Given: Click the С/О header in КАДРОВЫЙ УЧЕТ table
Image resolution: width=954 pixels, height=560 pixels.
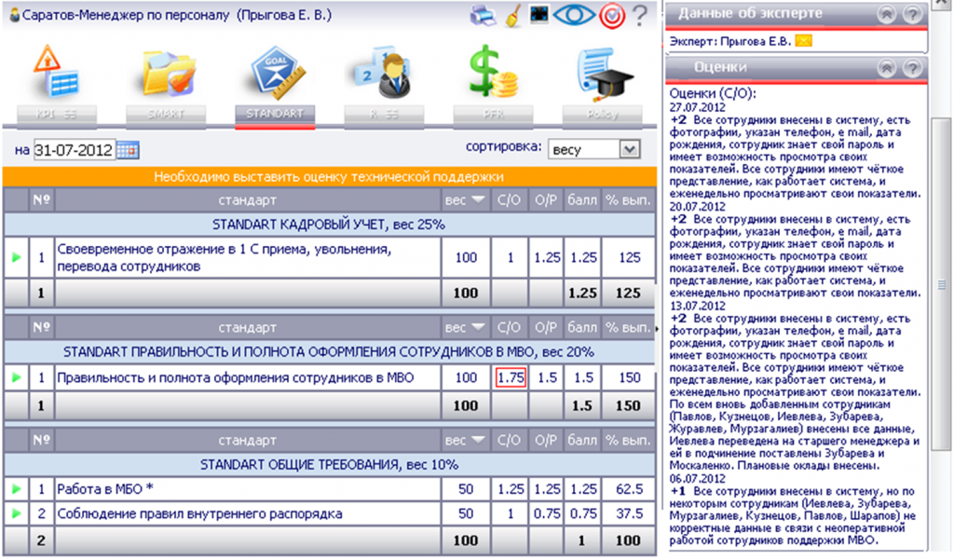Looking at the screenshot, I should [x=510, y=199].
